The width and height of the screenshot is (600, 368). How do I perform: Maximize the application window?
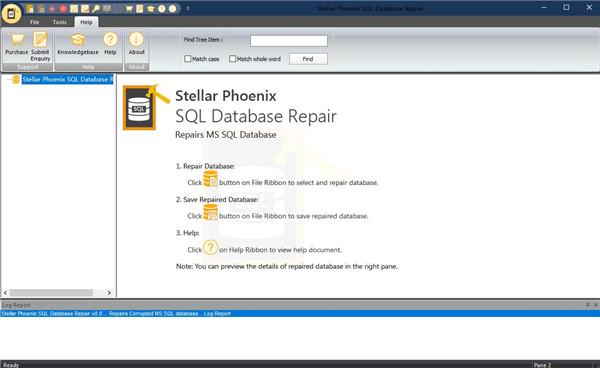pyautogui.click(x=566, y=8)
